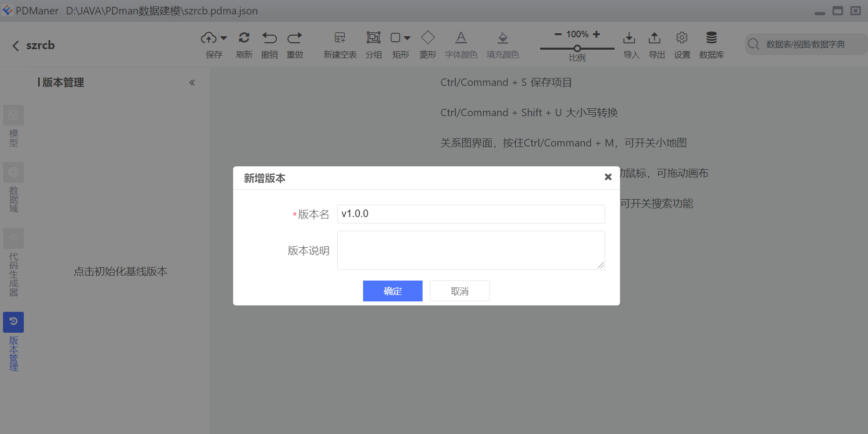Close the 新增版本 dialog with X
This screenshot has width=868, height=434.
tap(608, 177)
